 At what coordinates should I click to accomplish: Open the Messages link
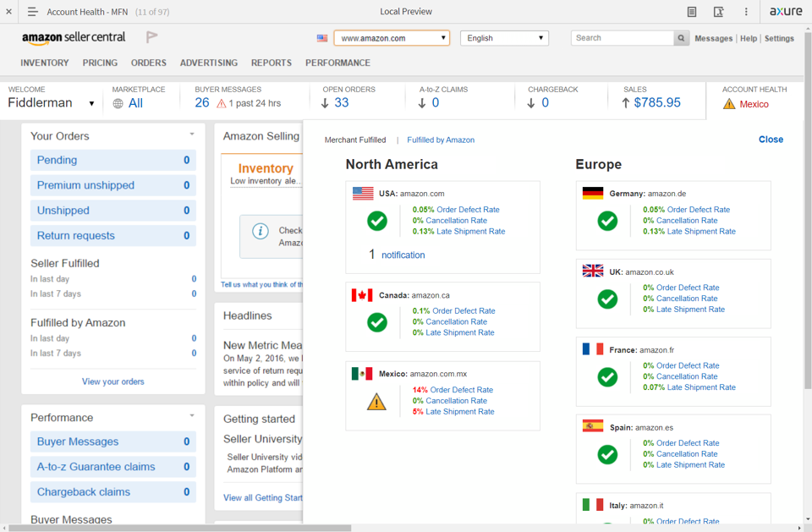tap(714, 38)
